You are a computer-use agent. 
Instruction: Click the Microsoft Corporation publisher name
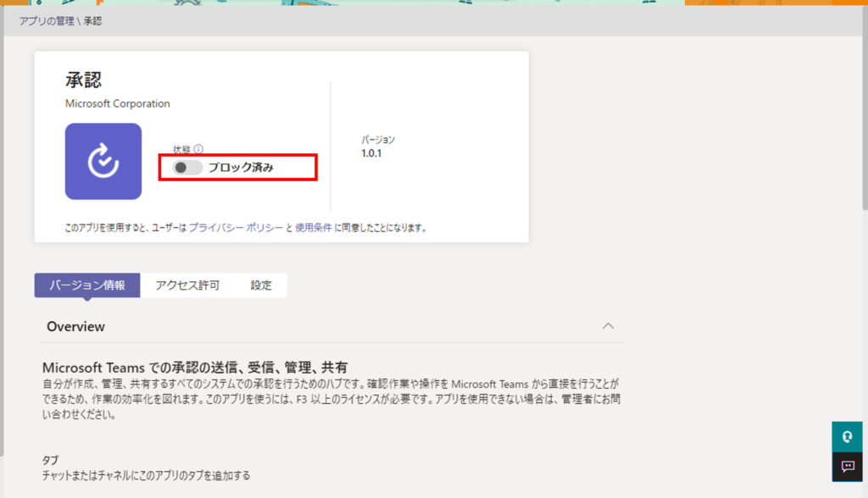118,103
